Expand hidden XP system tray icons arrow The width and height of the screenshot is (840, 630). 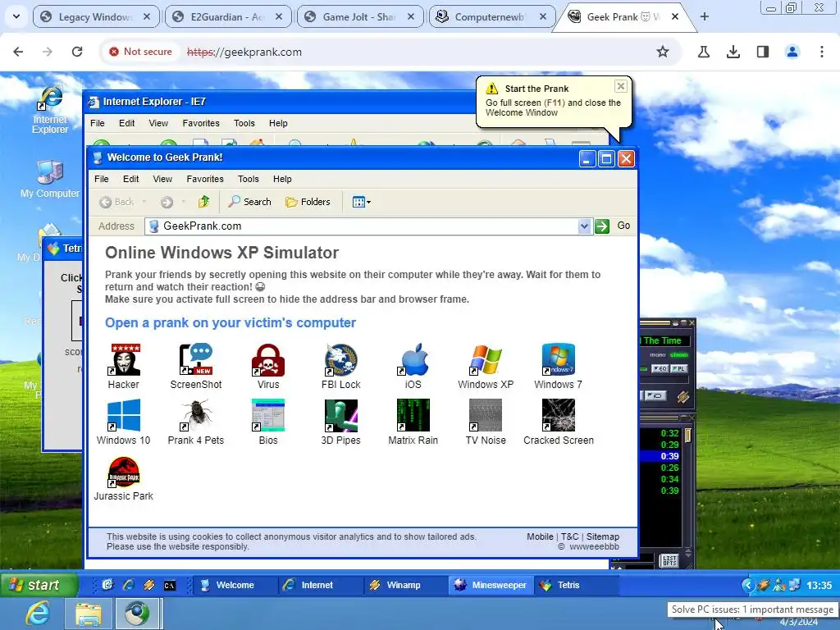[x=747, y=585]
